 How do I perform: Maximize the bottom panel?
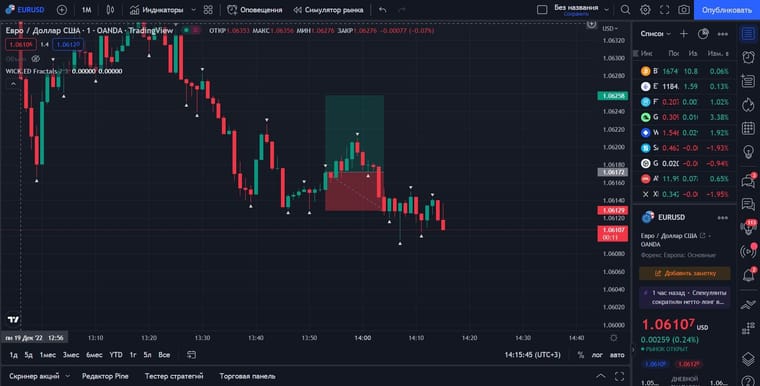coord(619,376)
